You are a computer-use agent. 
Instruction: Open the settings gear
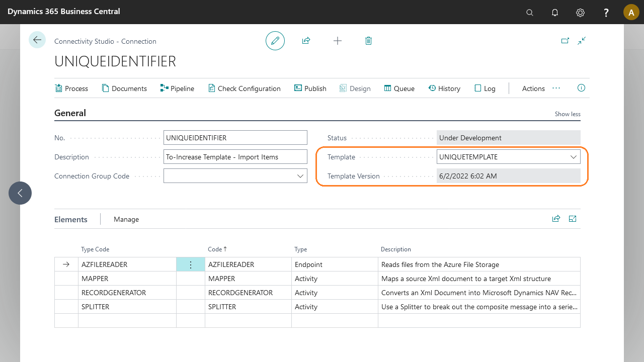(x=581, y=13)
